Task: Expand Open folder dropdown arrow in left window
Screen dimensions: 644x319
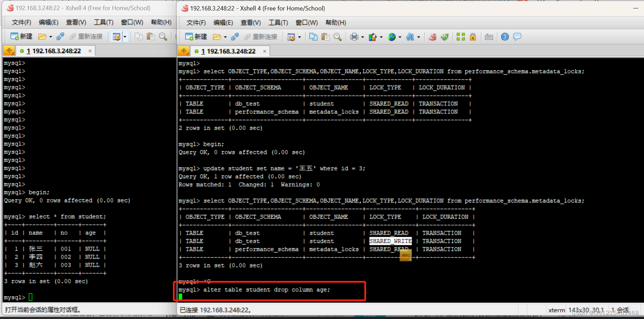Action: click(50, 37)
